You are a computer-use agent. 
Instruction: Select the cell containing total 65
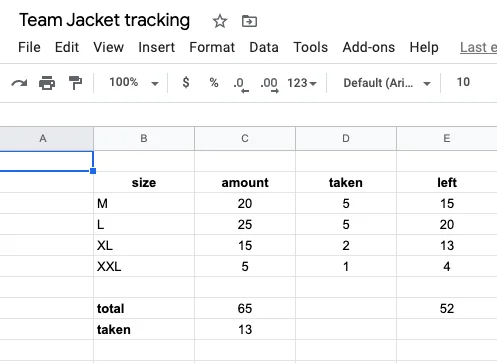[245, 308]
